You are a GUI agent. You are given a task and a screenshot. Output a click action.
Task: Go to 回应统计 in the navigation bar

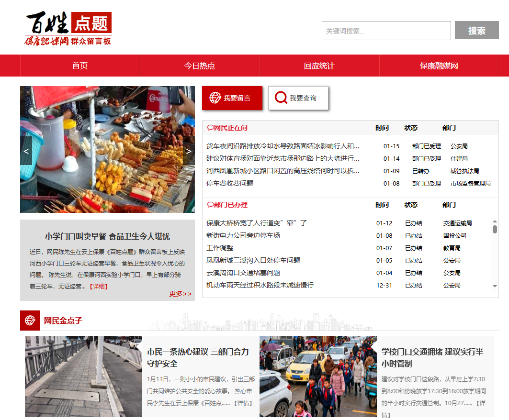click(x=319, y=66)
